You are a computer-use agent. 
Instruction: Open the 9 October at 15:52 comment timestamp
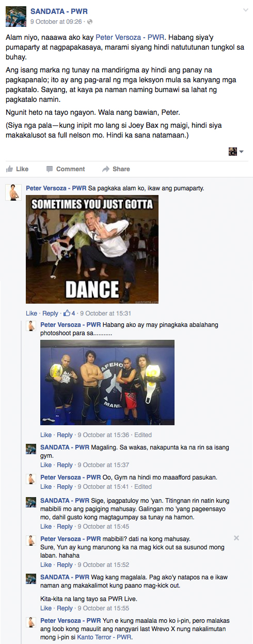click(103, 564)
